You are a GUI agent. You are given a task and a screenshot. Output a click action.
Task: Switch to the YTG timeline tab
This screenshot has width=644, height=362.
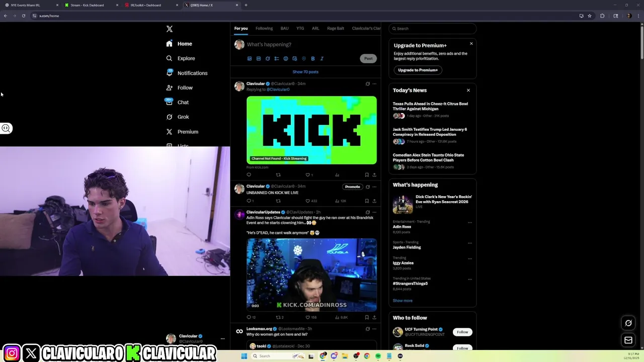click(300, 28)
